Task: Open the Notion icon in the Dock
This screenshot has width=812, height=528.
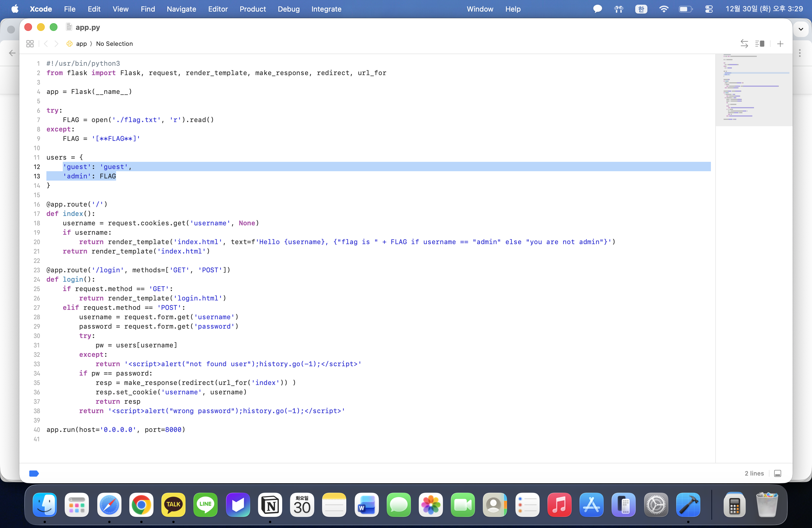Action: click(270, 505)
